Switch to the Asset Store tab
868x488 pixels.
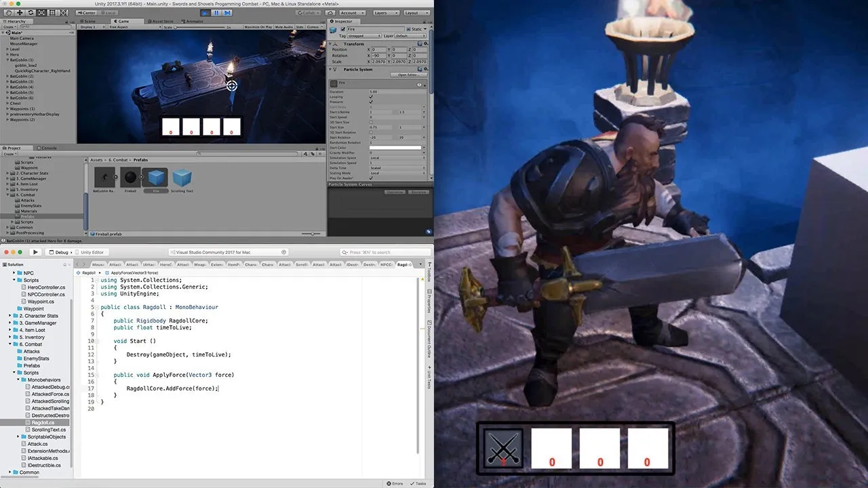click(162, 21)
